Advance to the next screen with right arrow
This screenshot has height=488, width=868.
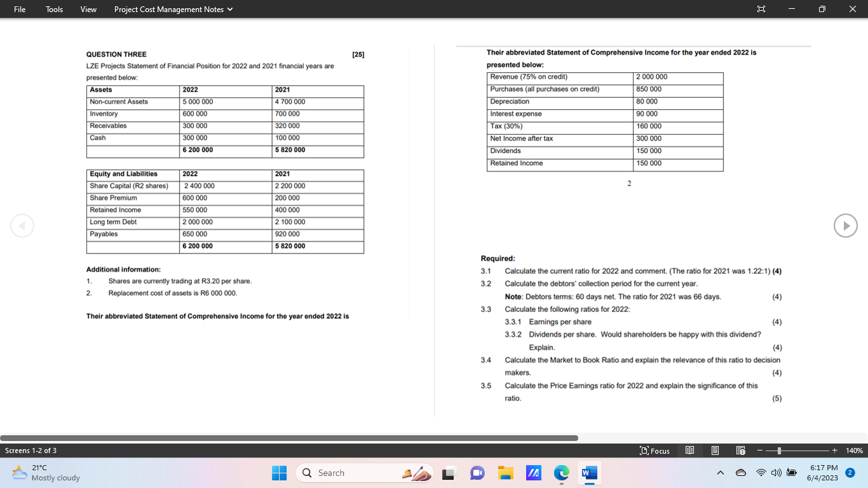[x=845, y=226]
